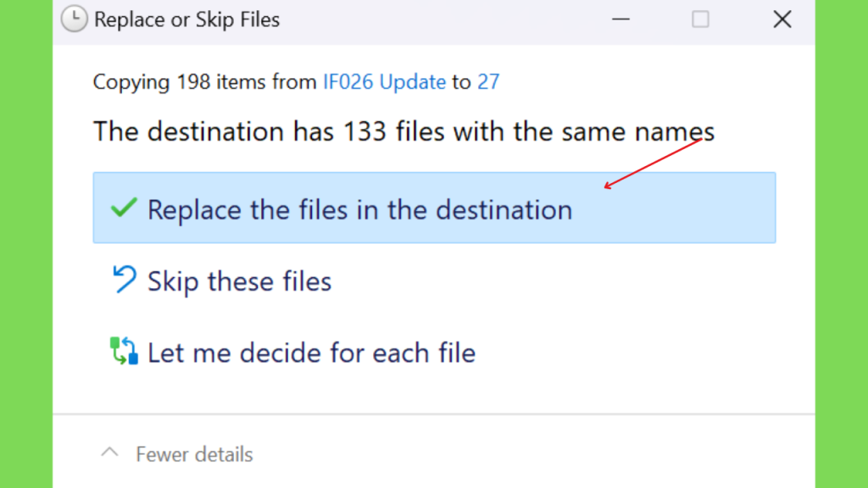Click the disabled maximize box in the title bar
The height and width of the screenshot is (488, 868).
700,19
